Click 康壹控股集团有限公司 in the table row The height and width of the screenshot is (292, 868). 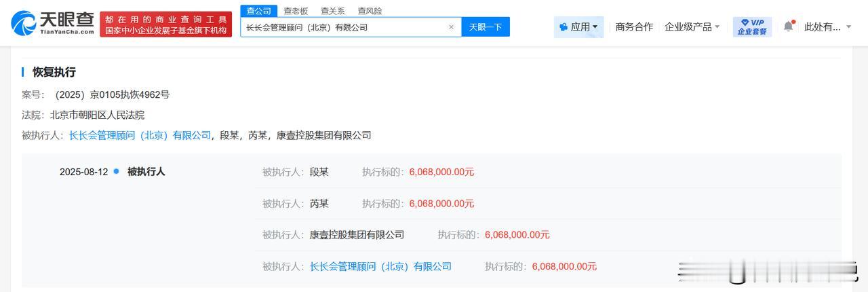coord(357,234)
